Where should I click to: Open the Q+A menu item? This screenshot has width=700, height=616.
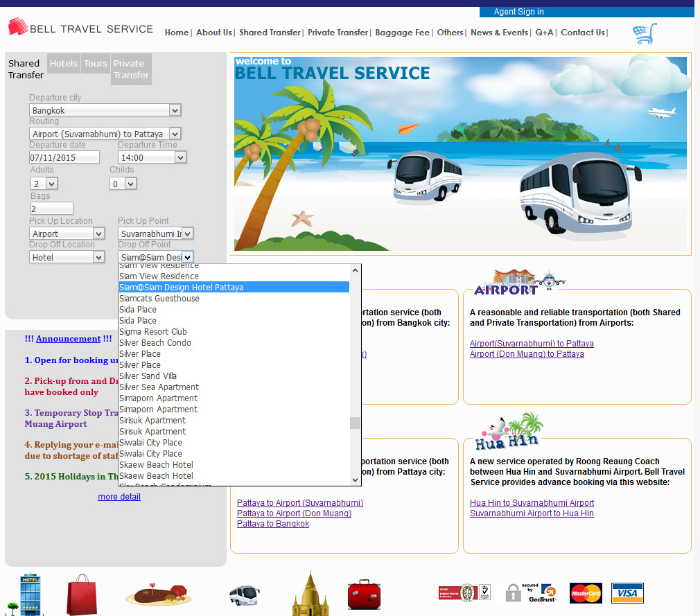(544, 32)
